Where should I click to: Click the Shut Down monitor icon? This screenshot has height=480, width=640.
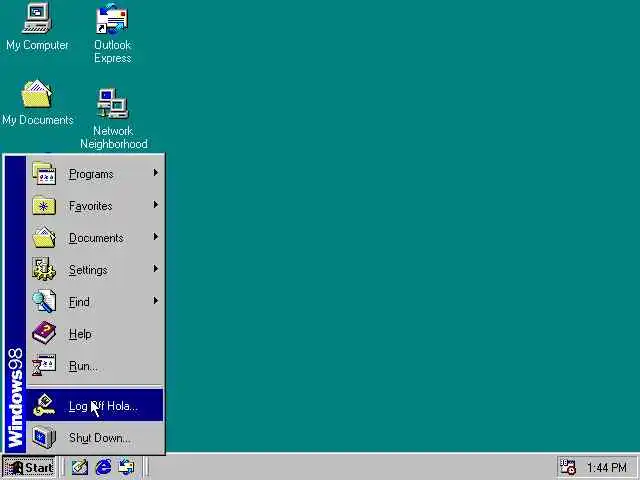pos(44,437)
